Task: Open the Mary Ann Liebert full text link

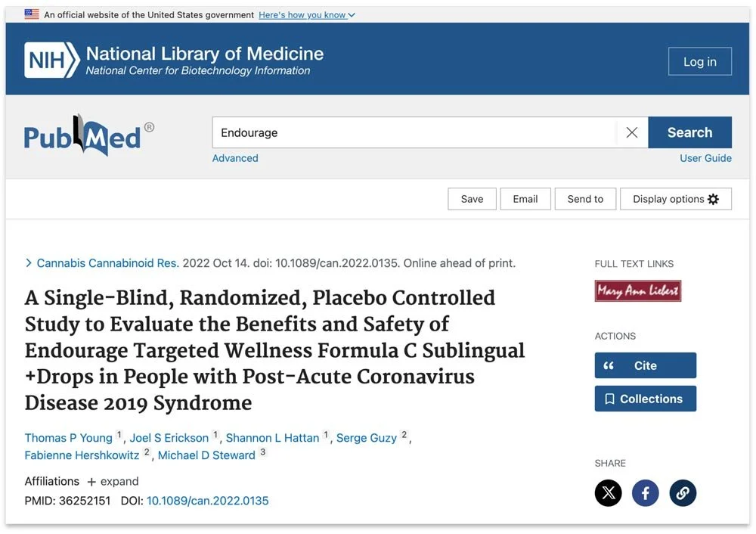Action: 638,291
